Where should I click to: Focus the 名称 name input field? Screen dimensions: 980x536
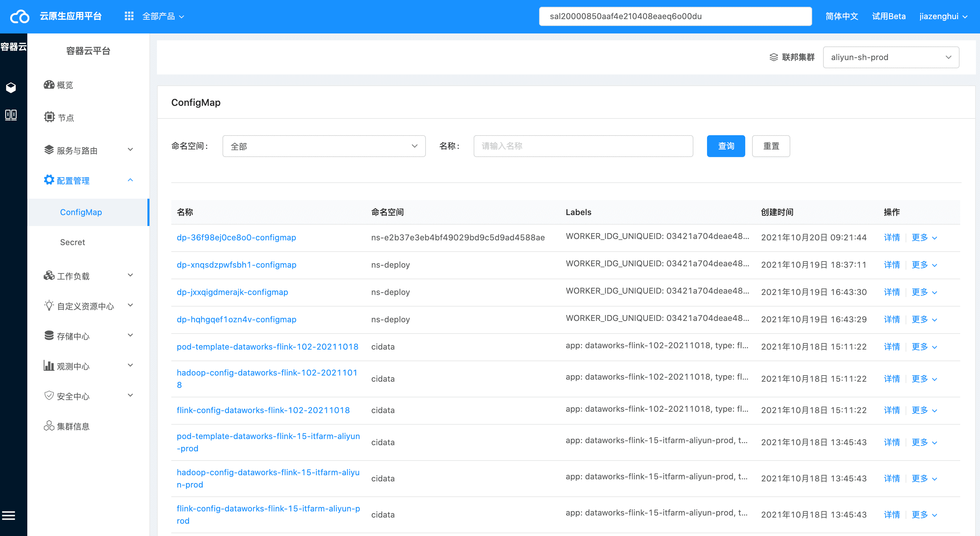point(583,146)
